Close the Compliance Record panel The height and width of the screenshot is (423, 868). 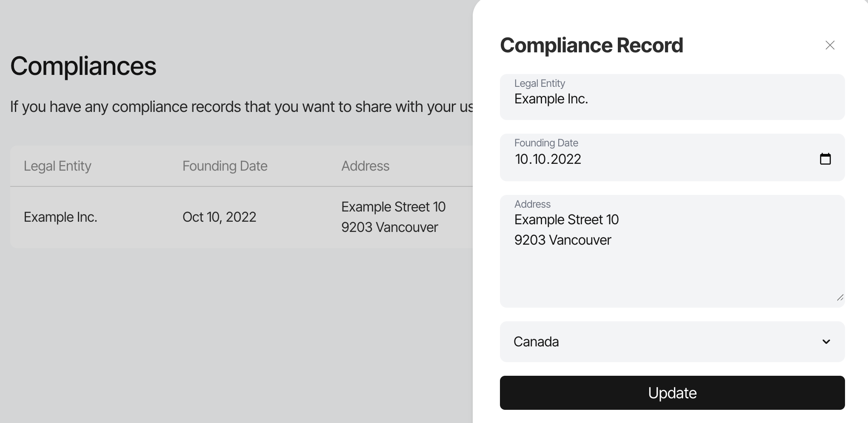830,45
